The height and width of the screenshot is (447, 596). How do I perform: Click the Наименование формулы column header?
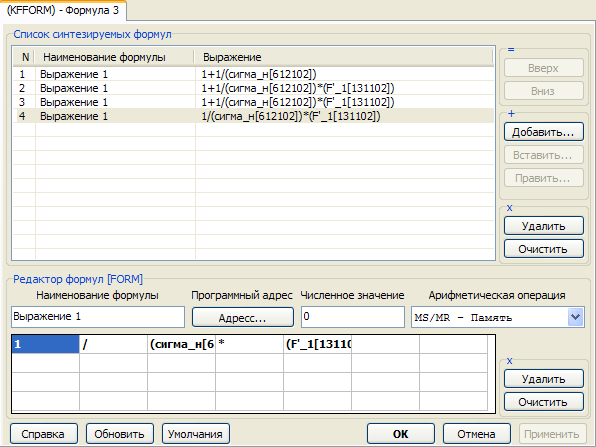pos(114,57)
